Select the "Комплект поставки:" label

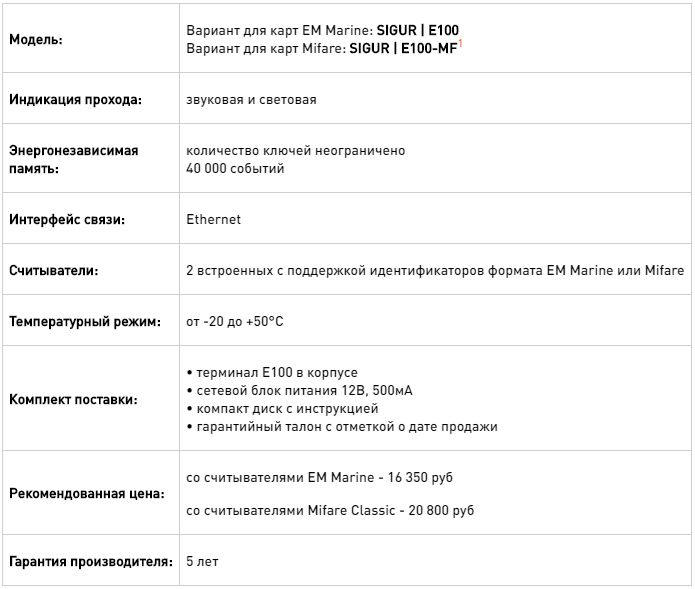coord(73,400)
